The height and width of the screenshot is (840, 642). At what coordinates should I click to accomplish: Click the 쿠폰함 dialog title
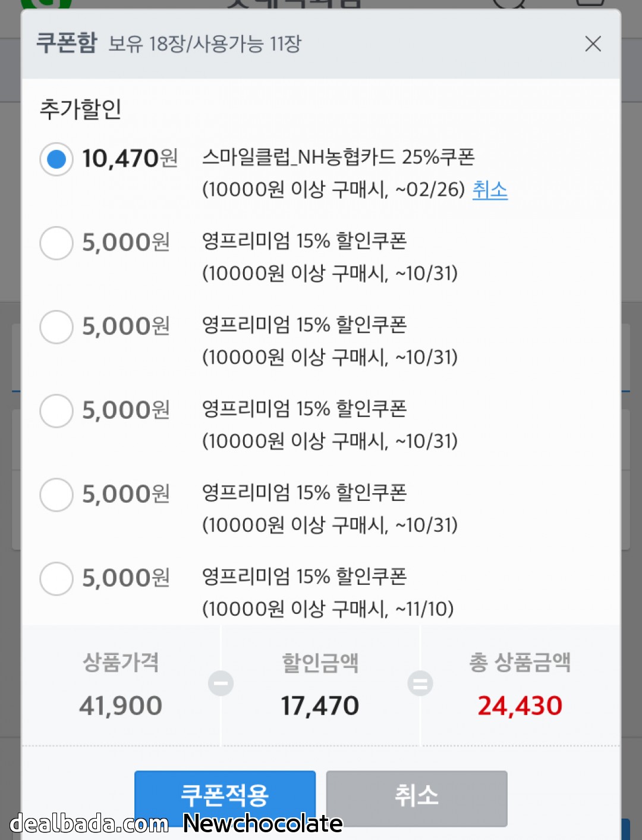coord(66,43)
